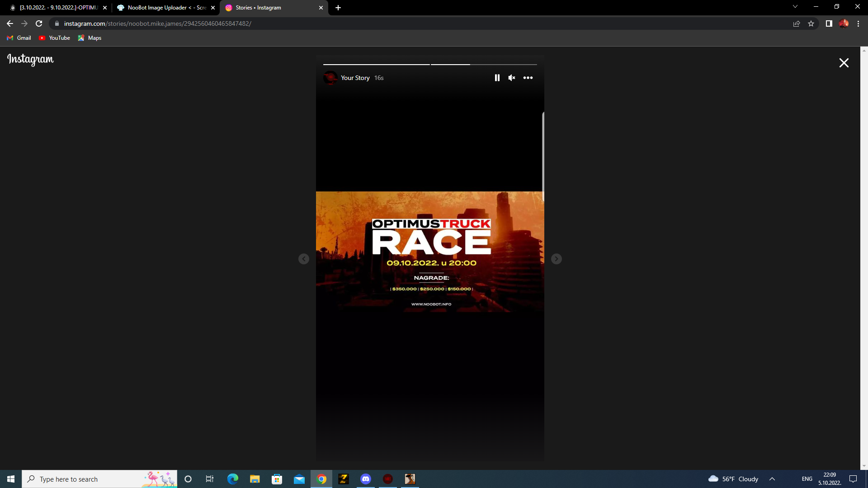Expand the tab search dropdown
The height and width of the screenshot is (488, 868).
(795, 7)
